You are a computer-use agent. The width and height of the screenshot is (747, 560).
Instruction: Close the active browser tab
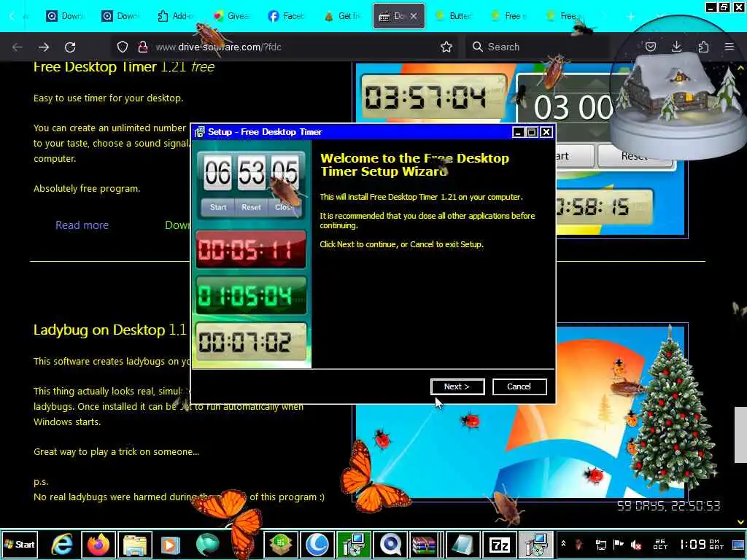(x=414, y=16)
